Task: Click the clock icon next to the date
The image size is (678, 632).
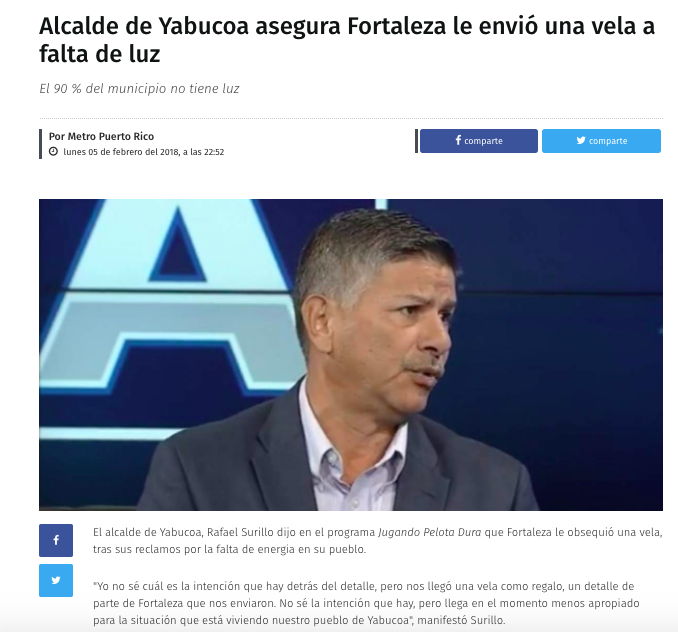Action: 53,152
